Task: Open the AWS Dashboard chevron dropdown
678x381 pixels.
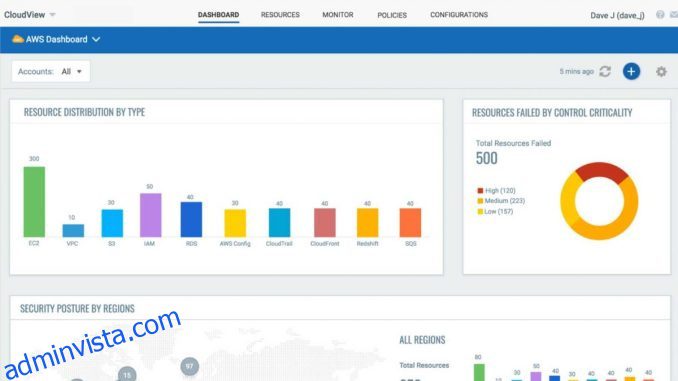Action: click(96, 39)
